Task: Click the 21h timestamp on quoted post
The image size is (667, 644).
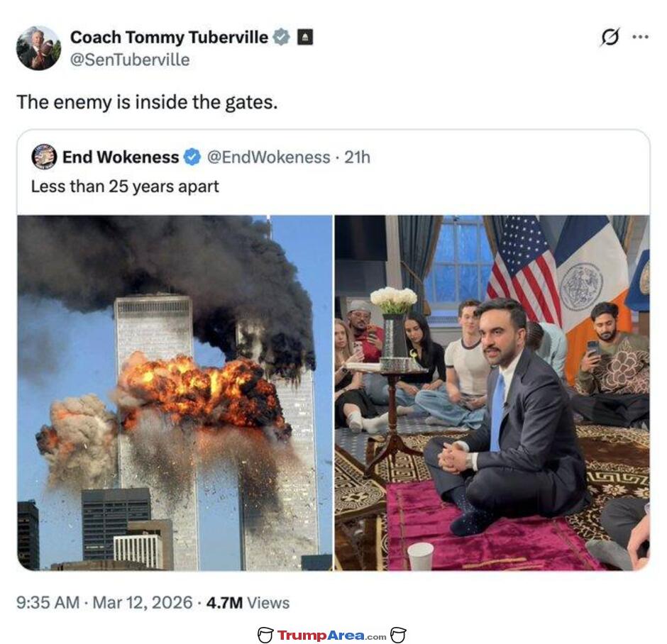Action: coord(357,157)
